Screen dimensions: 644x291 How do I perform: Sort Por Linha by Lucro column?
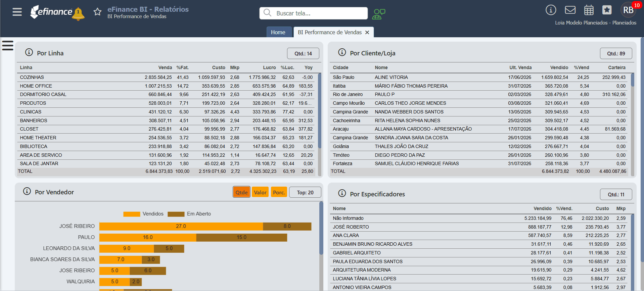[x=269, y=67]
